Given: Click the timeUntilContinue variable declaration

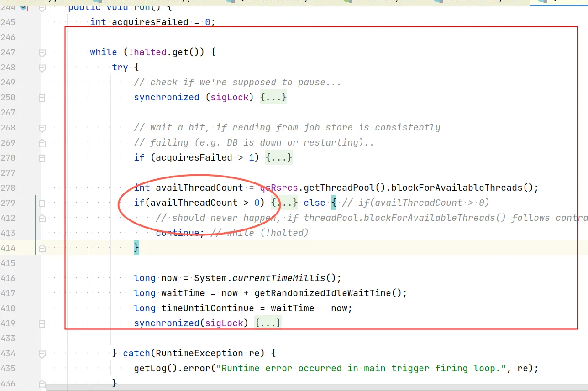Looking at the screenshot, I should tap(208, 308).
